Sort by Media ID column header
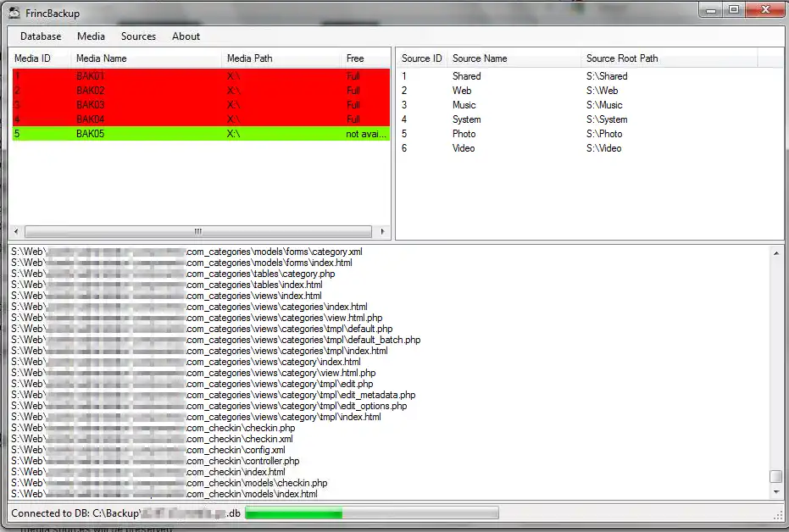The image size is (789, 532). pos(41,58)
